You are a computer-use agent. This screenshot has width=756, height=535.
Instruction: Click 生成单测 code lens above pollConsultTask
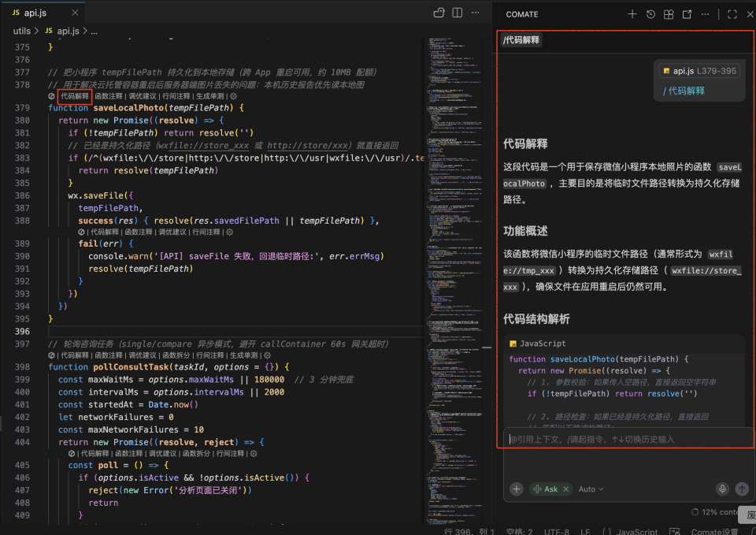243,355
